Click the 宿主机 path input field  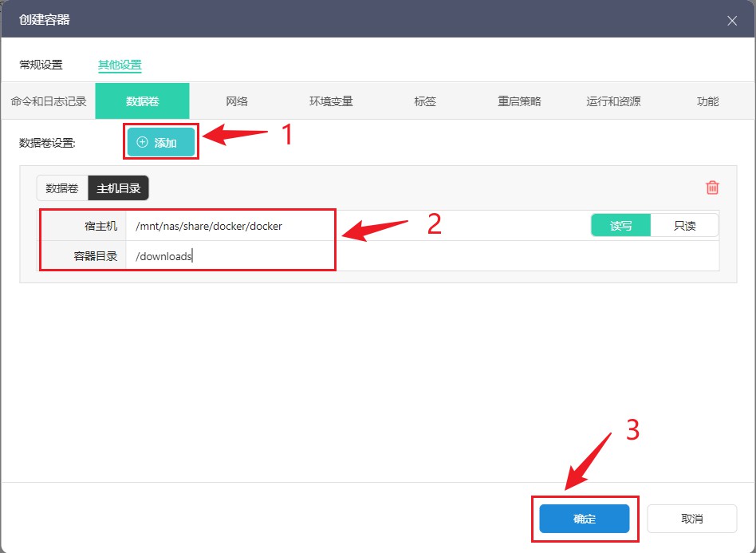(x=351, y=226)
